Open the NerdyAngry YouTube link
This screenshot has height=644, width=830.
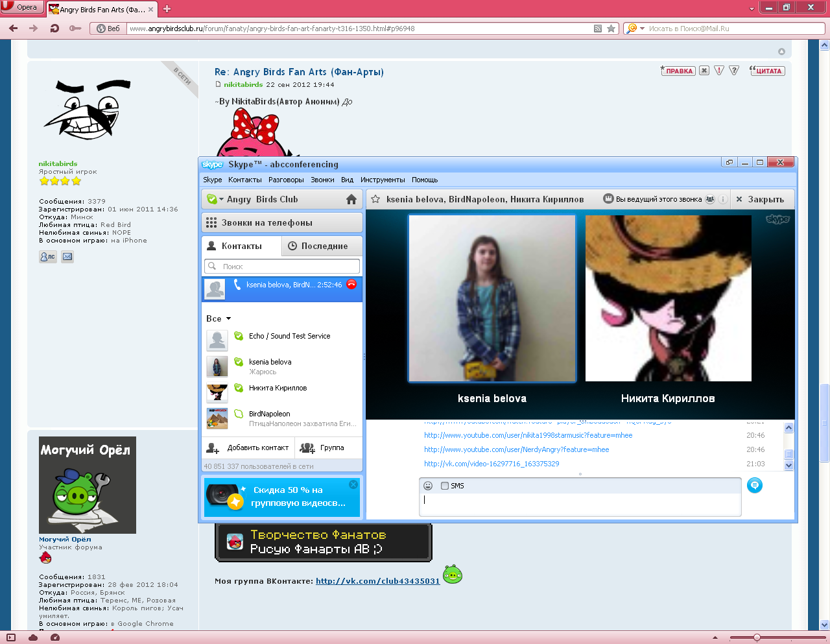click(516, 449)
